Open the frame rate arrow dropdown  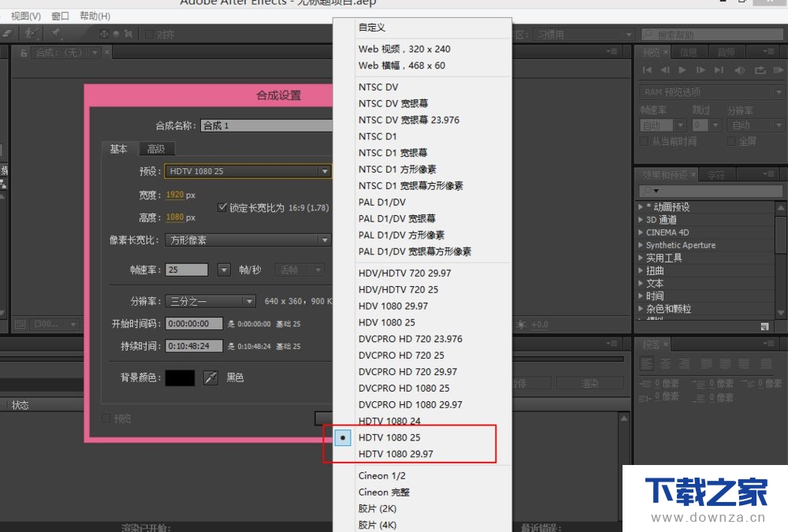click(224, 270)
